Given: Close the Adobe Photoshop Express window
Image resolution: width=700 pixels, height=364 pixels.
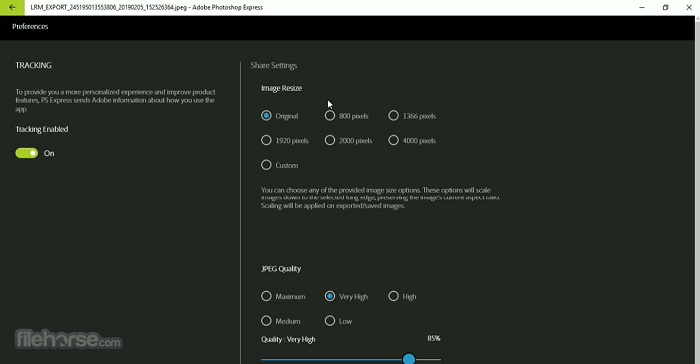Looking at the screenshot, I should 689,8.
